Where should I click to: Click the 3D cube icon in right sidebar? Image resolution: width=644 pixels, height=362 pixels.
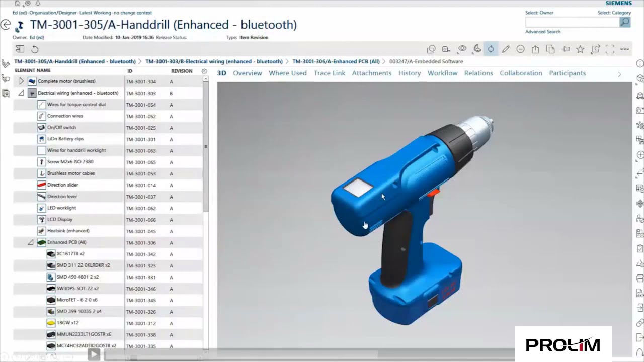(x=640, y=78)
